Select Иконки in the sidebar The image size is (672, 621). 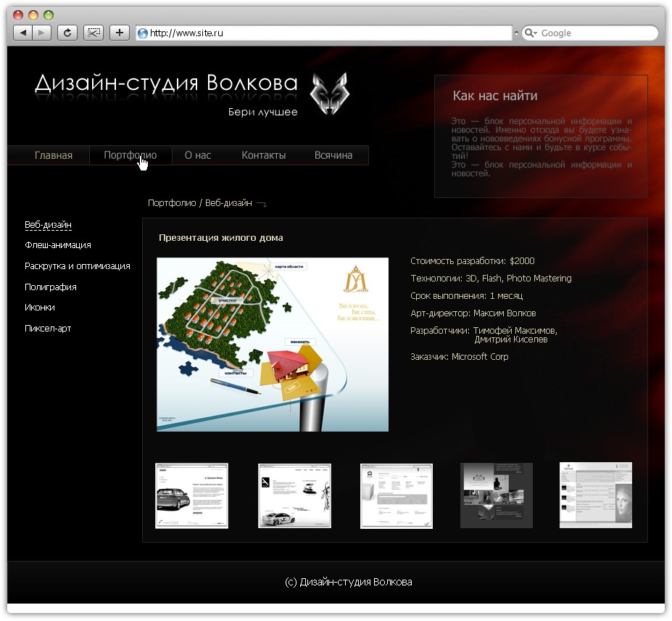pyautogui.click(x=40, y=308)
